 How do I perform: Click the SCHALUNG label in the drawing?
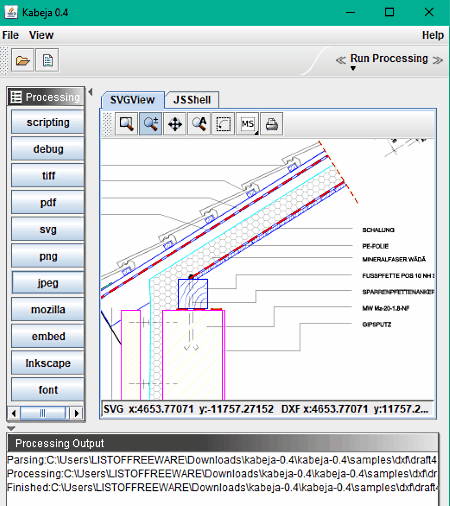point(378,230)
